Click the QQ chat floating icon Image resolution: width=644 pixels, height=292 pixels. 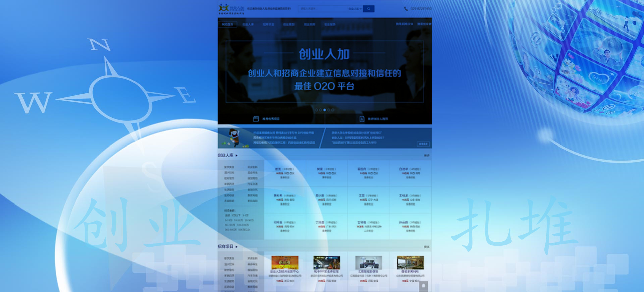pyautogui.click(x=424, y=286)
